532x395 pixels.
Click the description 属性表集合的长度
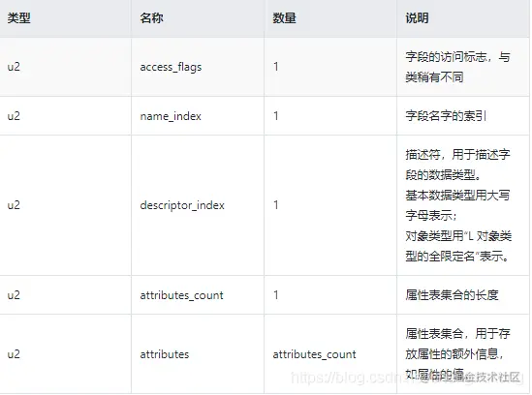tap(452, 295)
